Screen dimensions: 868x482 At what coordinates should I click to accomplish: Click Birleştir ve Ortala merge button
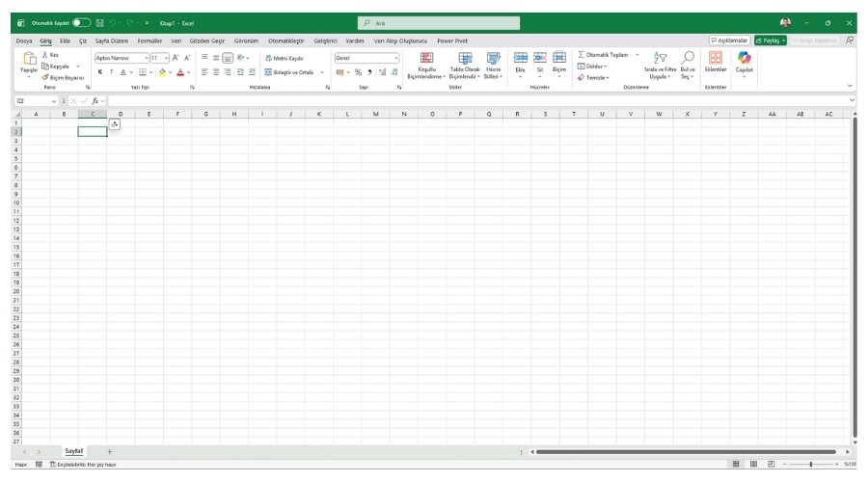[x=289, y=72]
